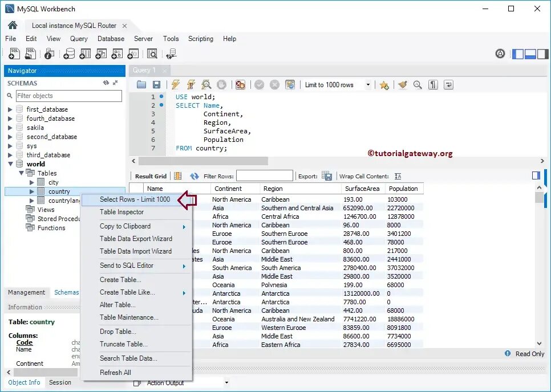The width and height of the screenshot is (551, 392).
Task: Export recordset icon next to Export
Action: pos(327,176)
